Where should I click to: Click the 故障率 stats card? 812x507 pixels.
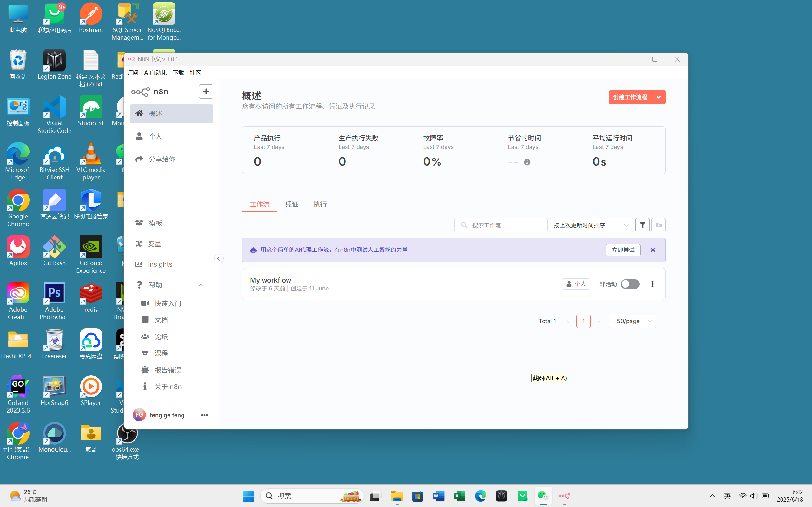click(x=454, y=150)
